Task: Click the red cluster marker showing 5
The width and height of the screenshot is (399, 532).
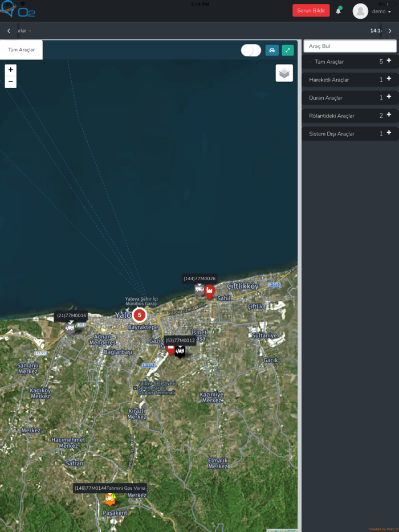Action: 139,315
